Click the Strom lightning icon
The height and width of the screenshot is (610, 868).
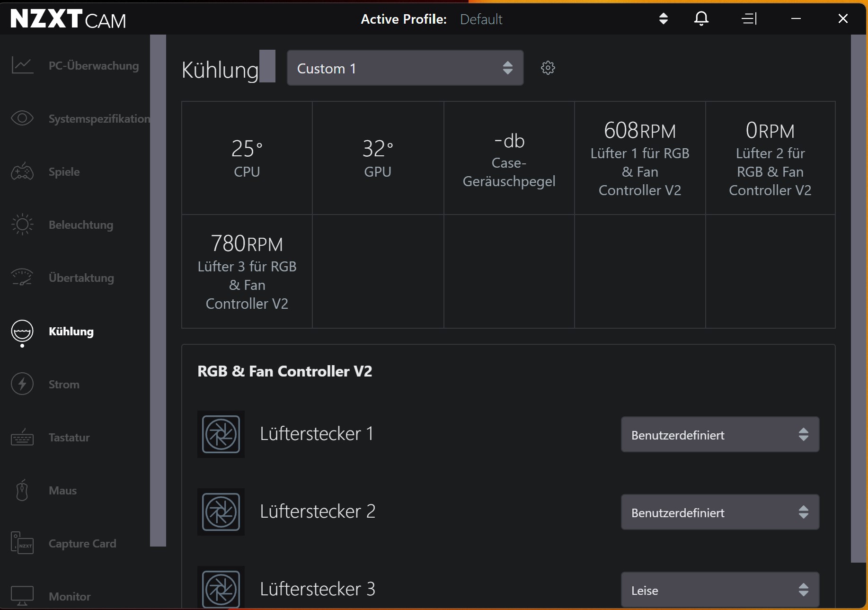pos(22,384)
